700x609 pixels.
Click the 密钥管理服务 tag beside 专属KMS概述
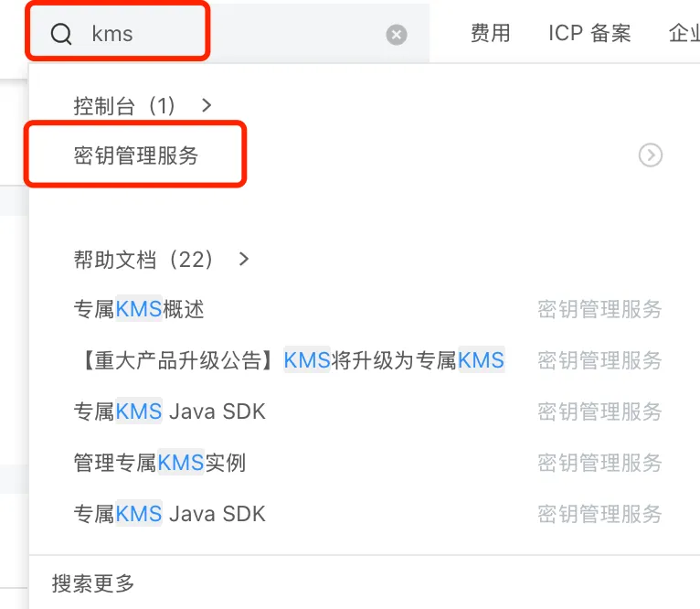pyautogui.click(x=599, y=309)
